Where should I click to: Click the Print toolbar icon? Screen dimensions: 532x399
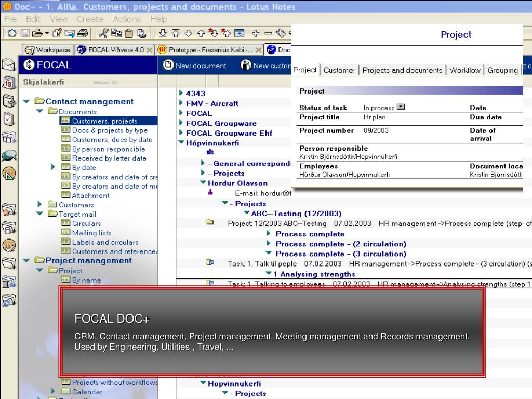coord(83,33)
